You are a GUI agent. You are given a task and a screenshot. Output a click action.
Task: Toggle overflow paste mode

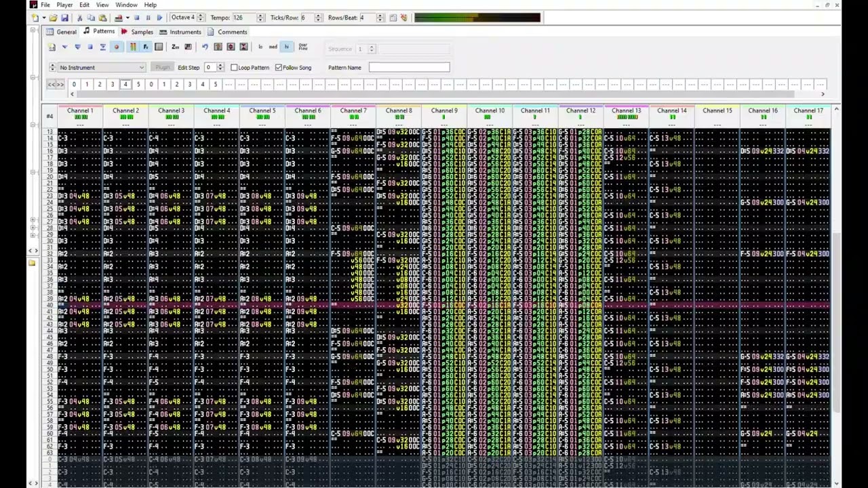point(302,47)
